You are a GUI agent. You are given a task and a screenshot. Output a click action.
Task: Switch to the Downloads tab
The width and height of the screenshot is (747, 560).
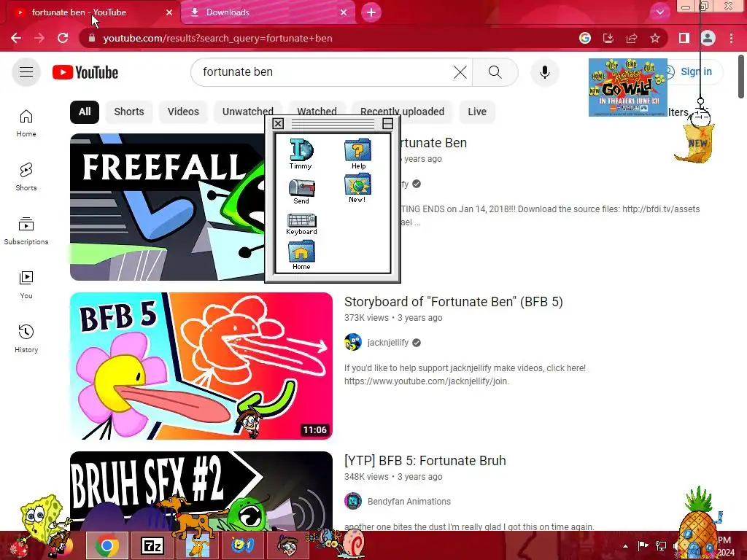pos(267,12)
